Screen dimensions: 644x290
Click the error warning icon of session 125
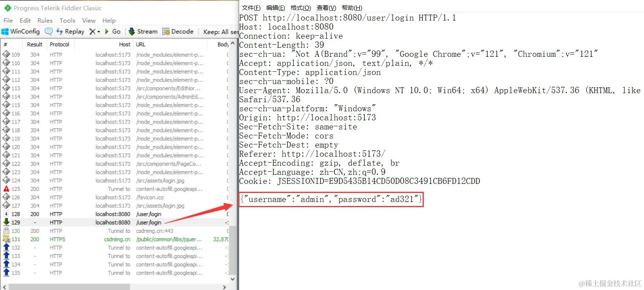click(6, 189)
